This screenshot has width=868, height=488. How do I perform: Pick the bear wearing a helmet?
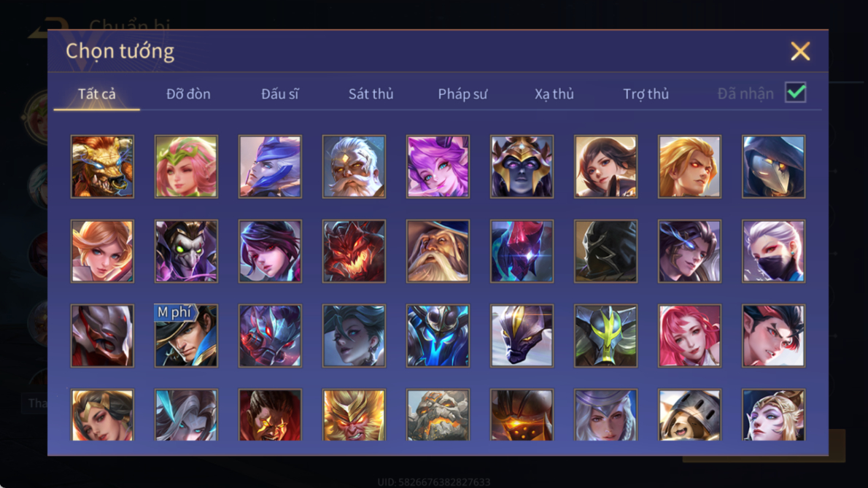click(x=689, y=415)
